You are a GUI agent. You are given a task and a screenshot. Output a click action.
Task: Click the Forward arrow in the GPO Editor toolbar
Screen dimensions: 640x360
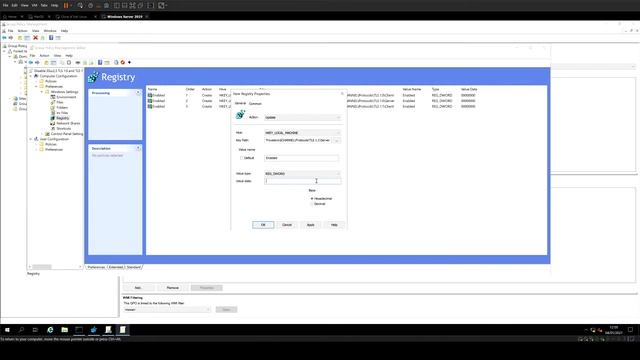click(x=37, y=62)
